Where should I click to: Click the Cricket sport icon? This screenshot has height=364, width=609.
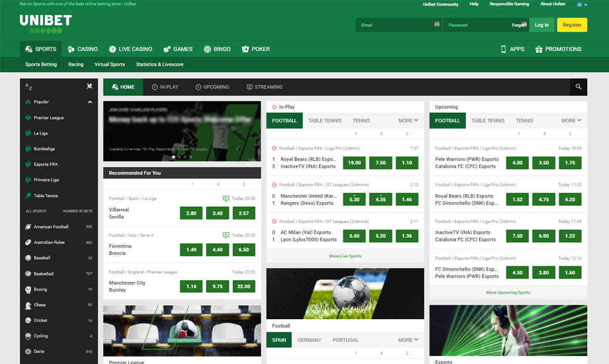pyautogui.click(x=28, y=320)
